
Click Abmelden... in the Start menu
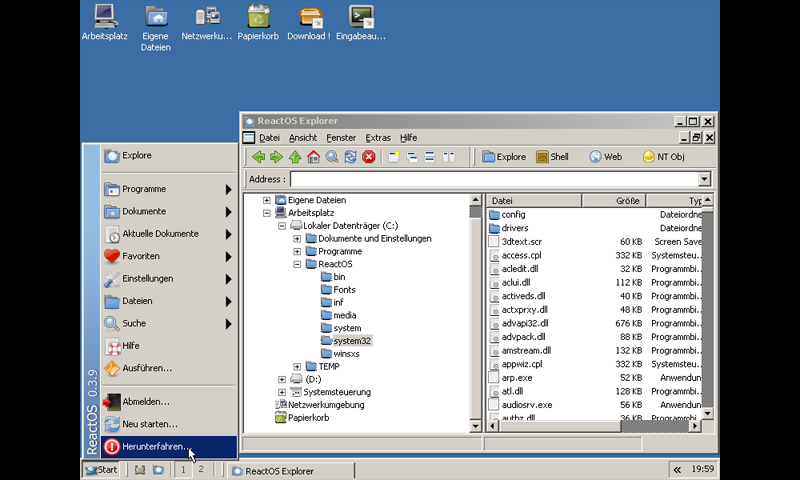coord(169,402)
